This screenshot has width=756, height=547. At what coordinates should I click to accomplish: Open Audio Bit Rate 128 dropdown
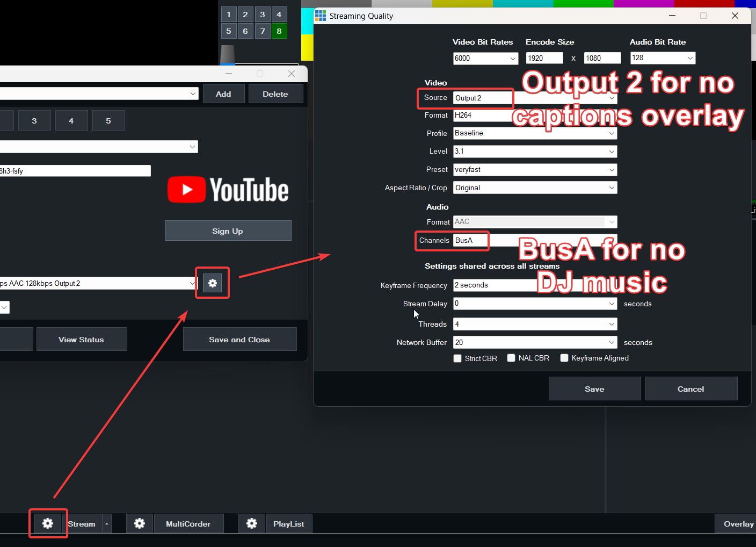pyautogui.click(x=663, y=57)
